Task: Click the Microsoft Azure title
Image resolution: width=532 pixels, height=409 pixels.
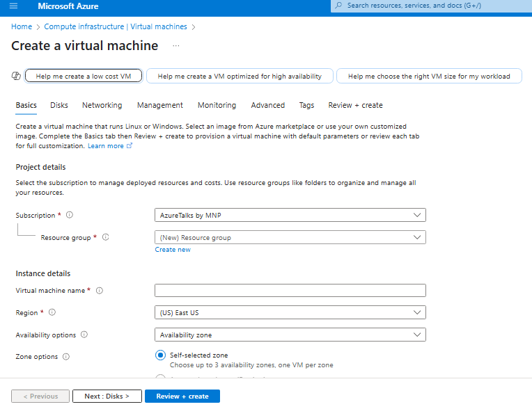Action: coord(68,6)
